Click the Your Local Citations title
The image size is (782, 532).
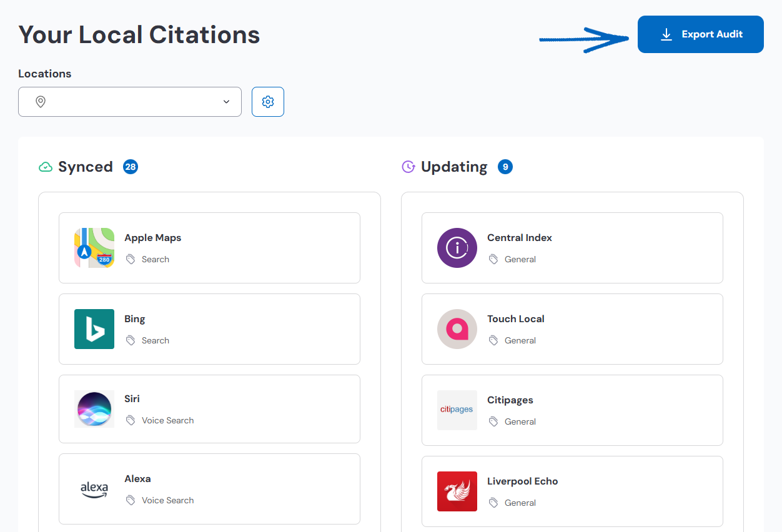click(139, 34)
